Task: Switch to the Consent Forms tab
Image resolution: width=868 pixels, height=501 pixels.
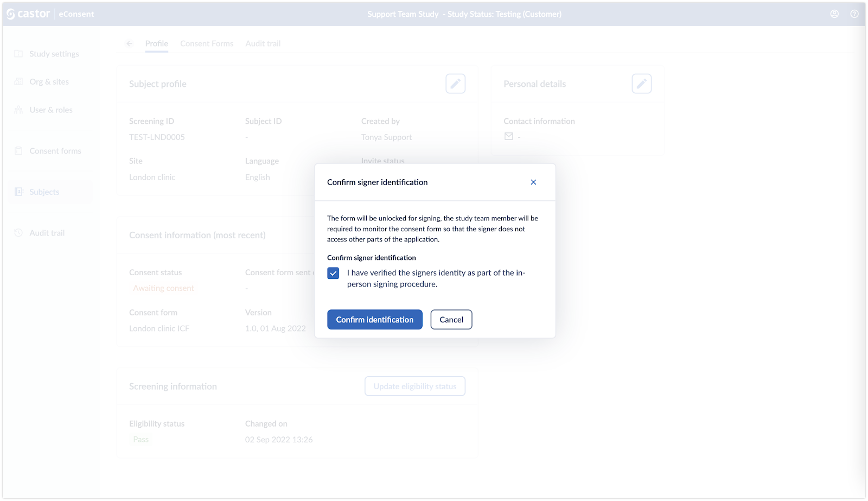Action: coord(207,44)
